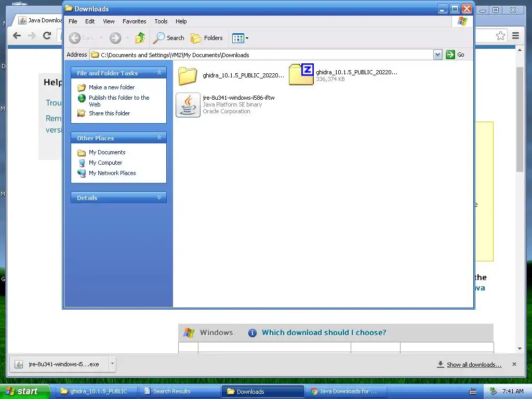Go to My Network Places link
This screenshot has height=399, width=532.
[x=112, y=173]
